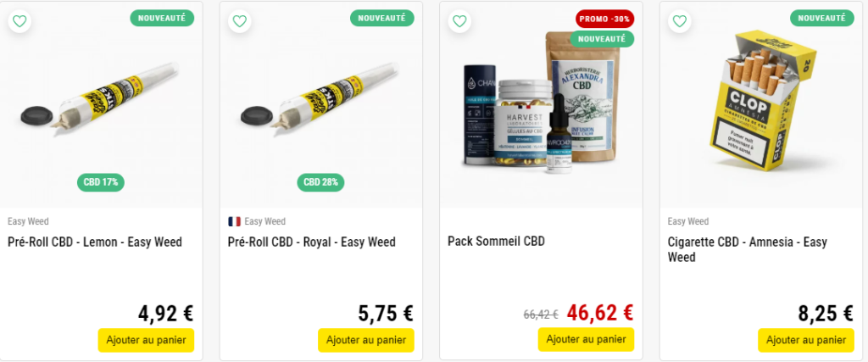868x362 pixels.
Task: Add Pré-Roll CBD Lemon to cart
Action: (146, 340)
